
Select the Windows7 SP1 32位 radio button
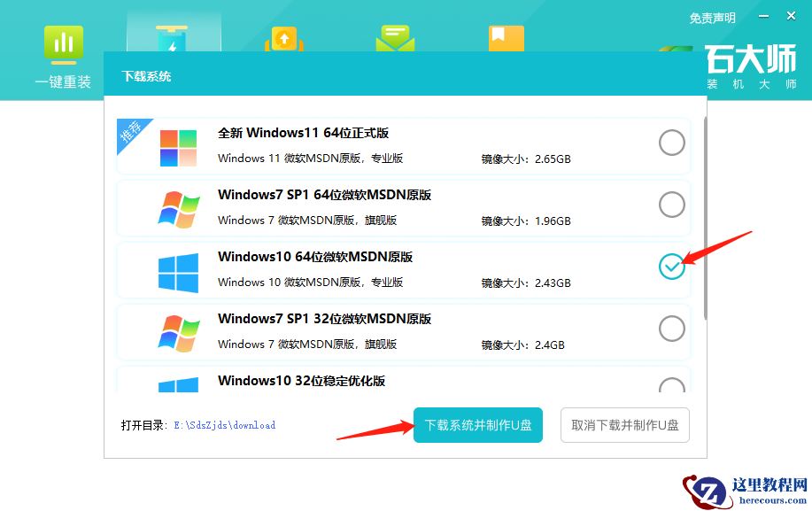click(671, 329)
